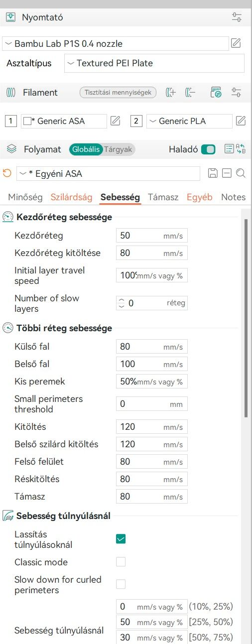This screenshot has width=252, height=644.
Task: Switch to the Támasz tab
Action: coord(163,197)
